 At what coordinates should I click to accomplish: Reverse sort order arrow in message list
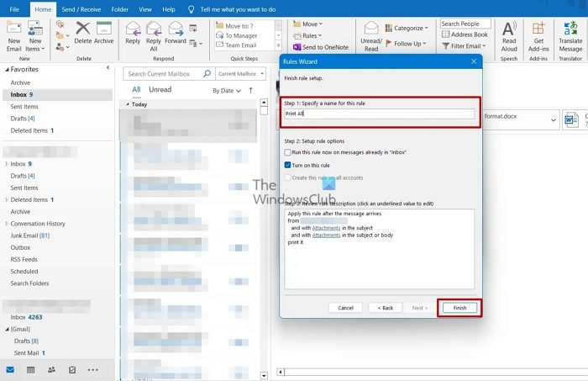[251, 91]
